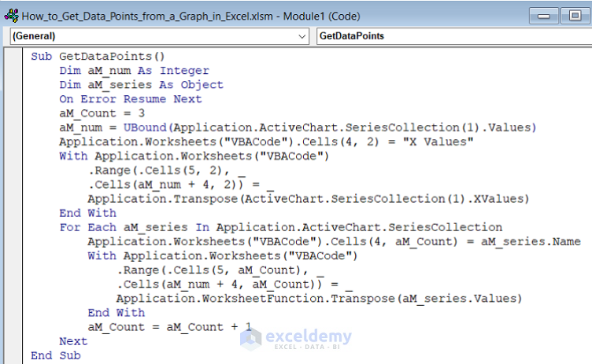
Task: Click the On Error Resume Next line
Action: [x=130, y=99]
